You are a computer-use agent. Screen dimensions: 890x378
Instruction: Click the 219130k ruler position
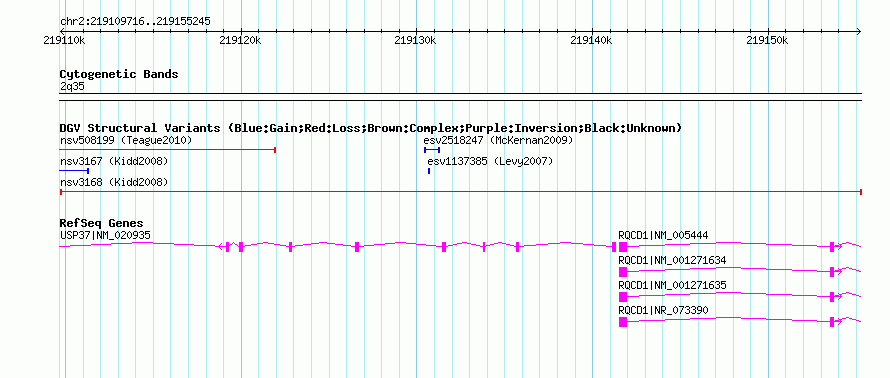click(415, 41)
